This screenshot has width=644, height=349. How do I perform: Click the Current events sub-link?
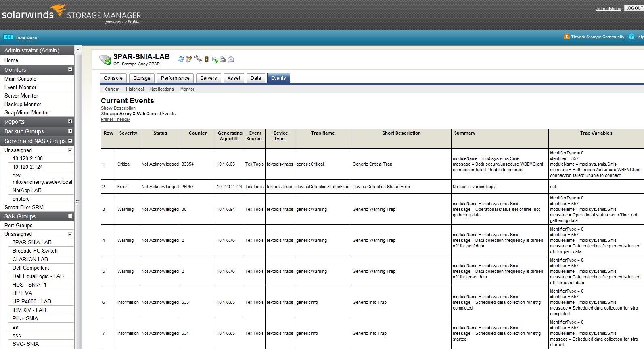[112, 89]
